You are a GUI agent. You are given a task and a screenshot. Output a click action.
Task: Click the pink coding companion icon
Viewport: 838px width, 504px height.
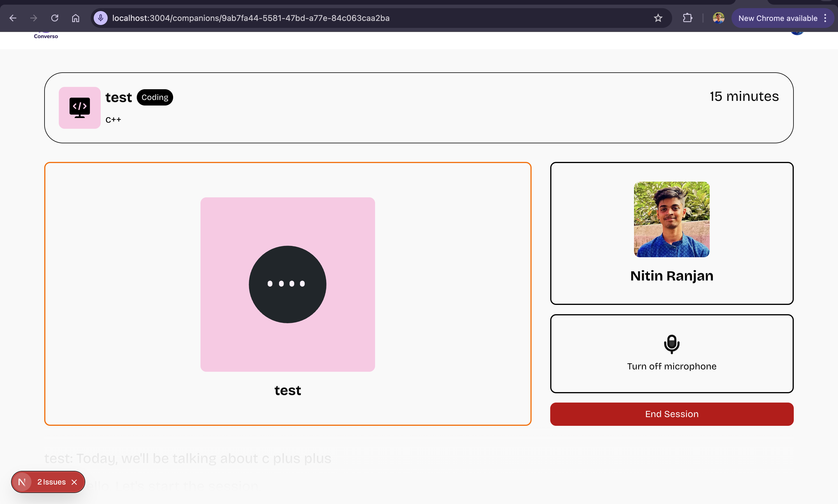click(x=79, y=108)
